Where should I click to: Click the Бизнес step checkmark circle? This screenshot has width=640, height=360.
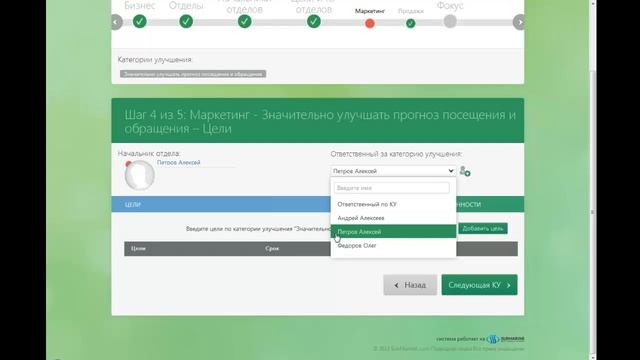pyautogui.click(x=140, y=21)
